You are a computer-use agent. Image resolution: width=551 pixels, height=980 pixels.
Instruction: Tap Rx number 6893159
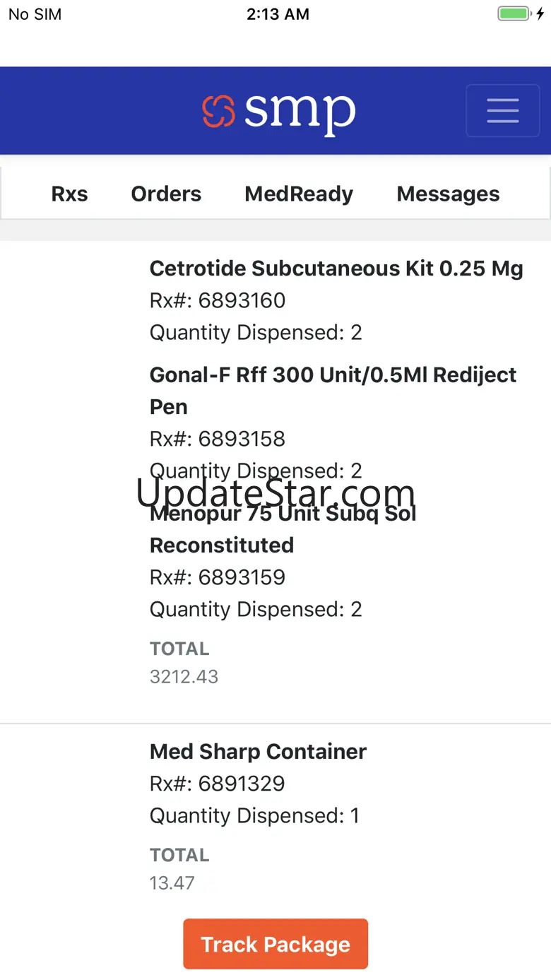pos(218,577)
